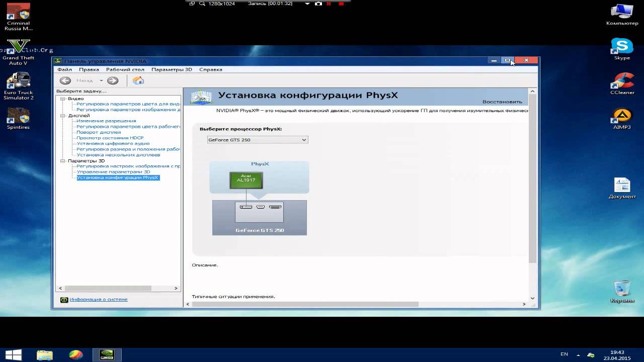Screen dimensions: 644x362
Task: Click the system information icon beside the link
Action: click(x=64, y=300)
